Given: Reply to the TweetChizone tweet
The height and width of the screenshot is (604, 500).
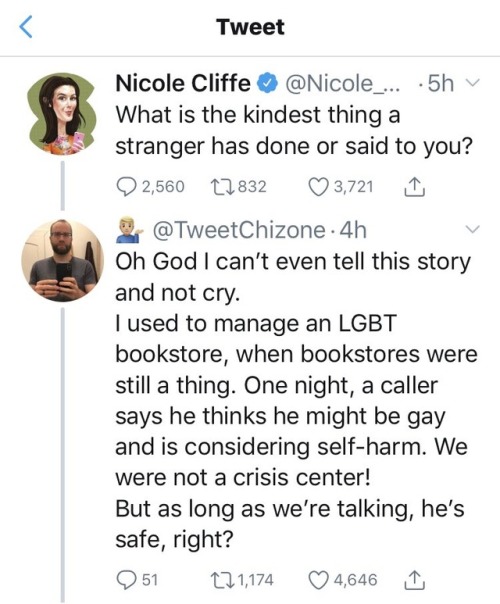Looking at the screenshot, I should [137, 580].
